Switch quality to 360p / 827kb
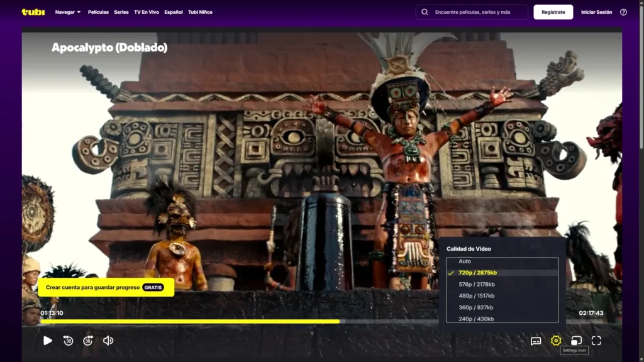Viewport: 644px width, 362px height. pos(476,307)
